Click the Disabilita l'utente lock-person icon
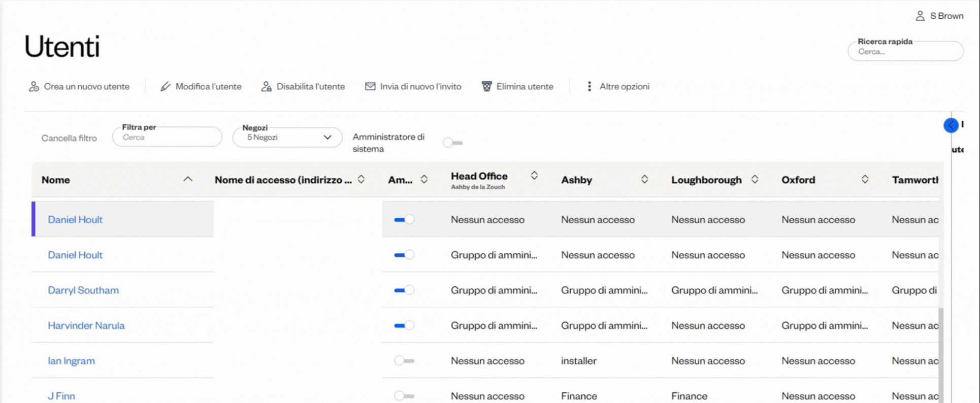980x403 pixels. [x=266, y=87]
